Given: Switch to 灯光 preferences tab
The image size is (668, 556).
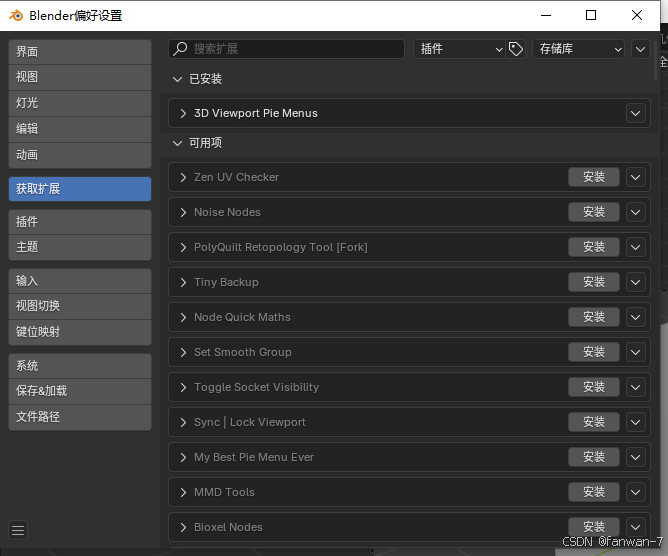Looking at the screenshot, I should click(x=80, y=103).
